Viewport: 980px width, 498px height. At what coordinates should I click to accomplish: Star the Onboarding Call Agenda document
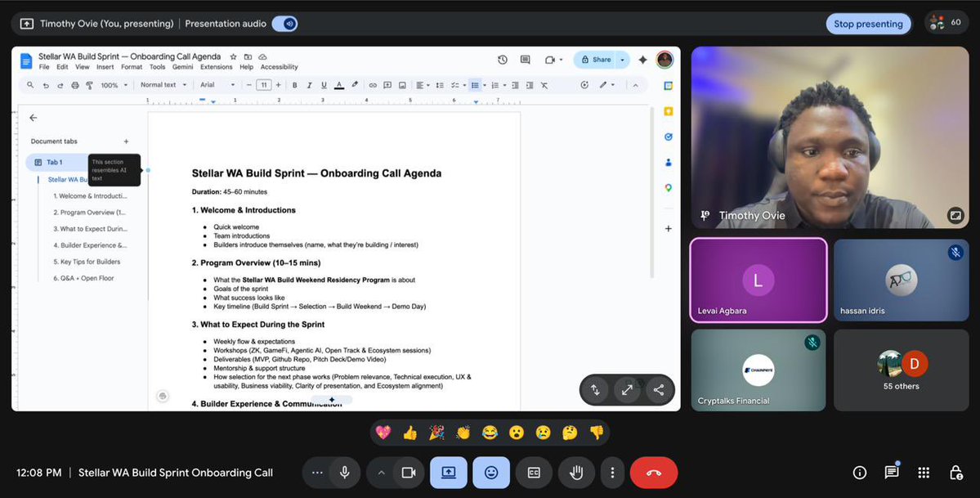pyautogui.click(x=234, y=56)
